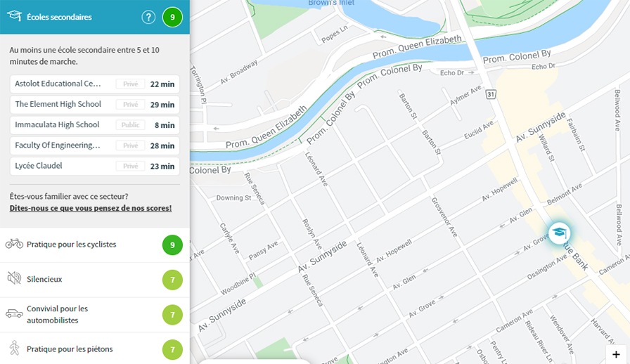The image size is (630, 364).
Task: Click the graduation cap header icon
Action: (x=14, y=16)
